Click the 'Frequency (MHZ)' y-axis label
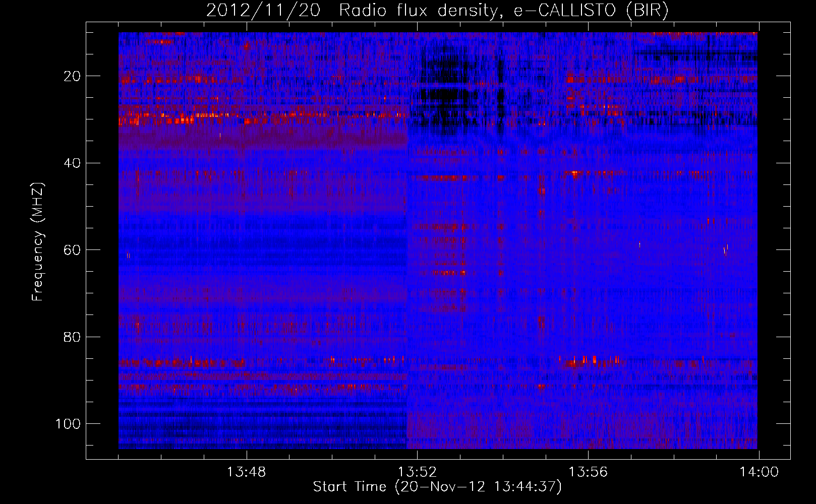The width and height of the screenshot is (816, 504). pyautogui.click(x=38, y=242)
